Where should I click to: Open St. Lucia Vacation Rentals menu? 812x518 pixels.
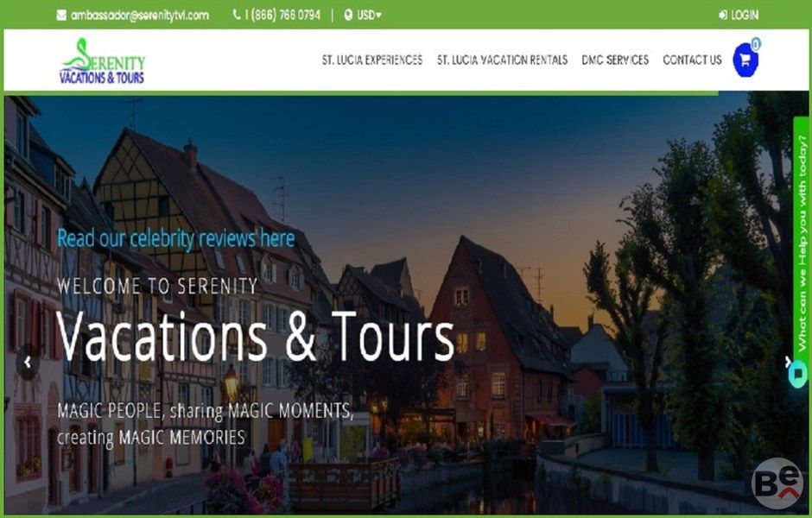503,60
